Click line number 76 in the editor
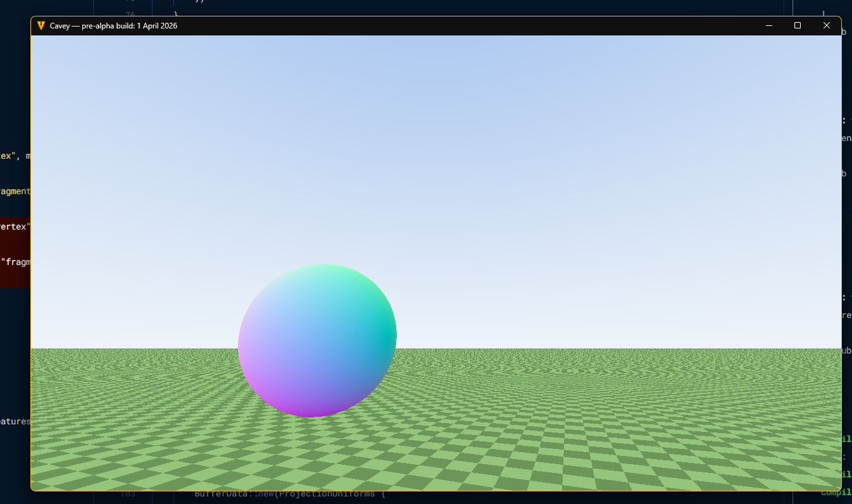852x504 pixels. [x=129, y=14]
